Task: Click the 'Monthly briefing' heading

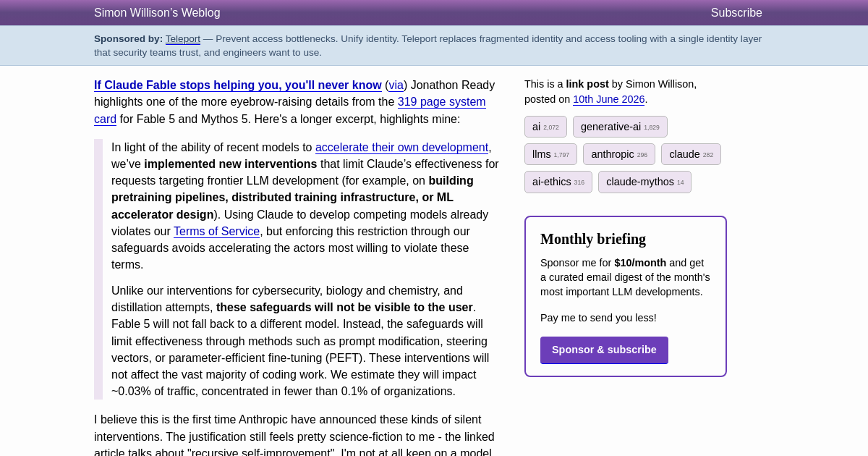Action: click(x=593, y=239)
